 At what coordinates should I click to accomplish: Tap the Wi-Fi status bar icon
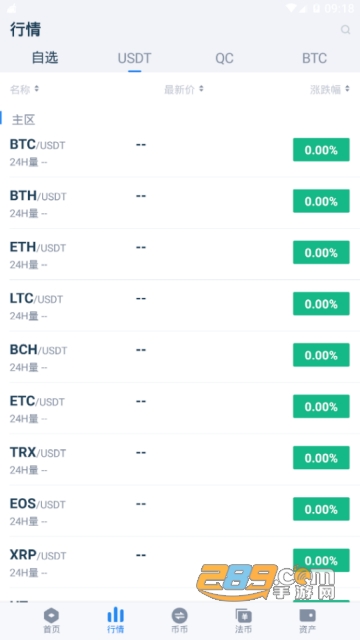coord(291,8)
